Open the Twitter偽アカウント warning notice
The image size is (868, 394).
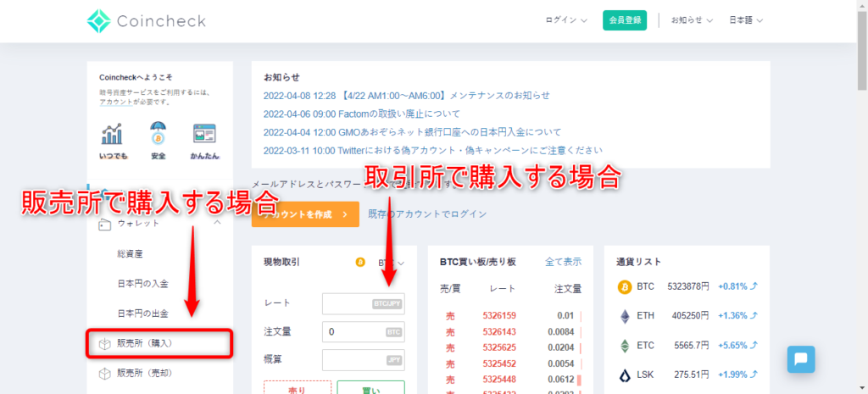[433, 150]
